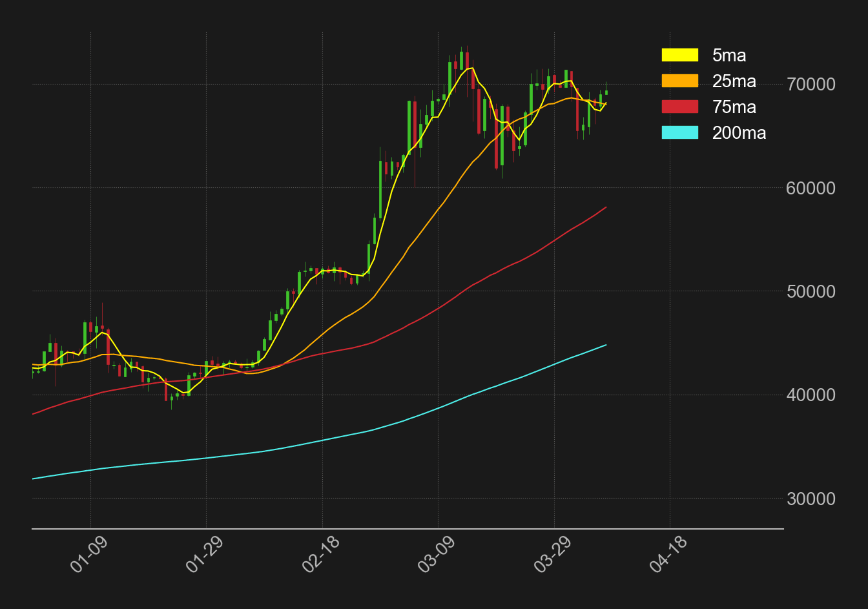This screenshot has width=868, height=609.
Task: Toggle the 25ma legend entry
Action: (734, 81)
